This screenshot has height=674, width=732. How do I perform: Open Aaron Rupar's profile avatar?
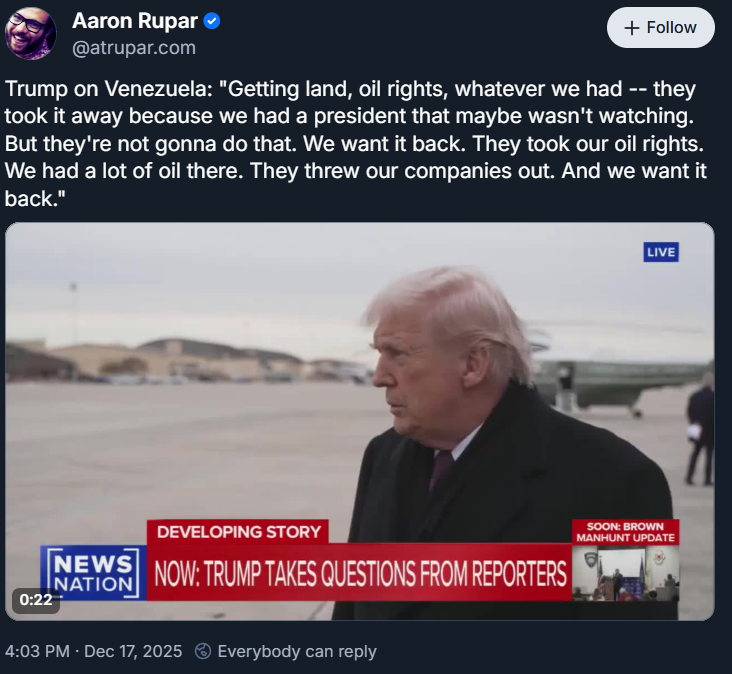pos(30,34)
